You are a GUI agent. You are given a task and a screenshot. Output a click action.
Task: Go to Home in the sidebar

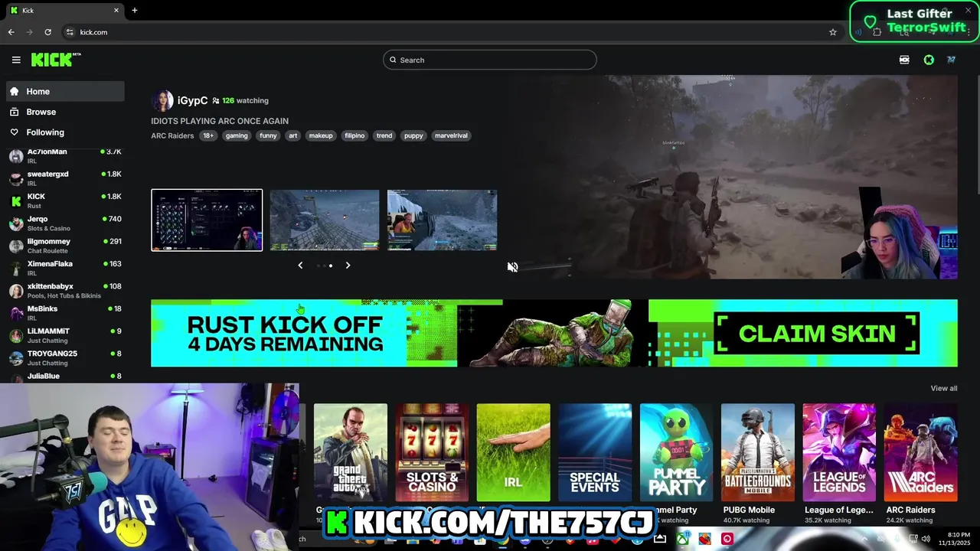65,91
